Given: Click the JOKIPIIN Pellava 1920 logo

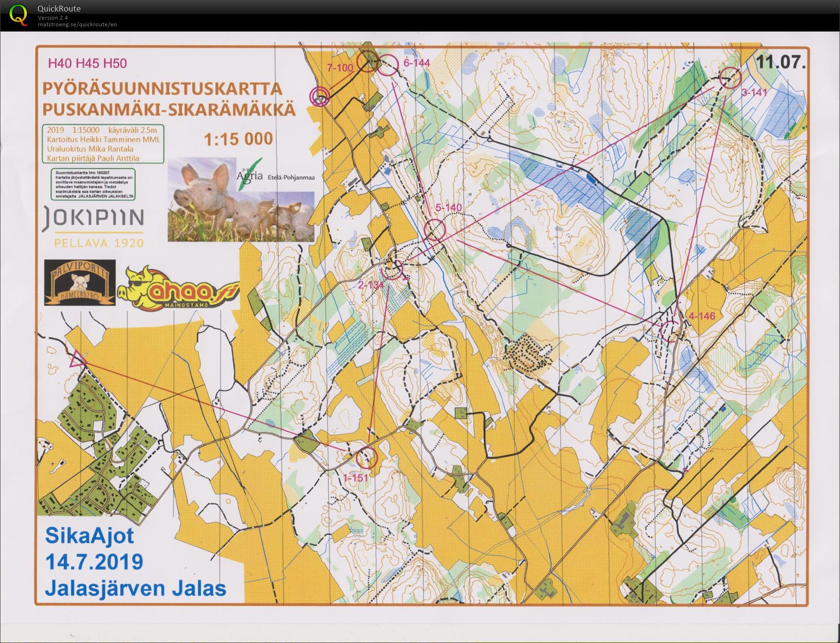Looking at the screenshot, I should (x=93, y=227).
